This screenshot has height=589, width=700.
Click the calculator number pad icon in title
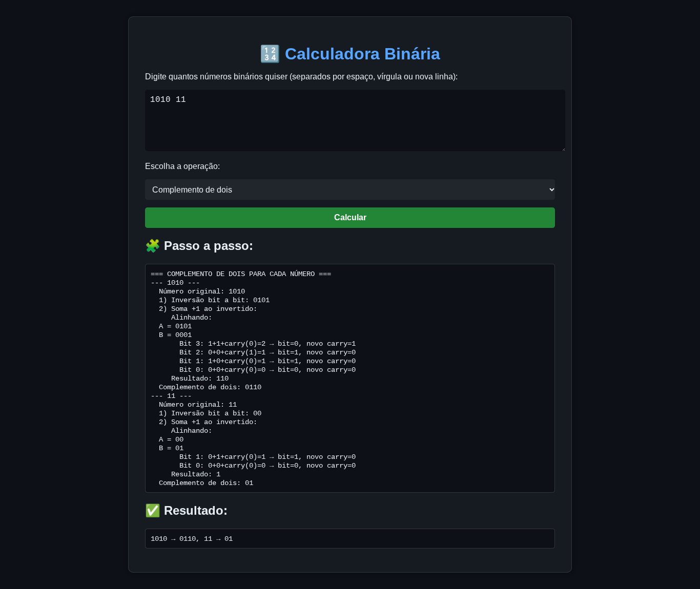pyautogui.click(x=270, y=54)
